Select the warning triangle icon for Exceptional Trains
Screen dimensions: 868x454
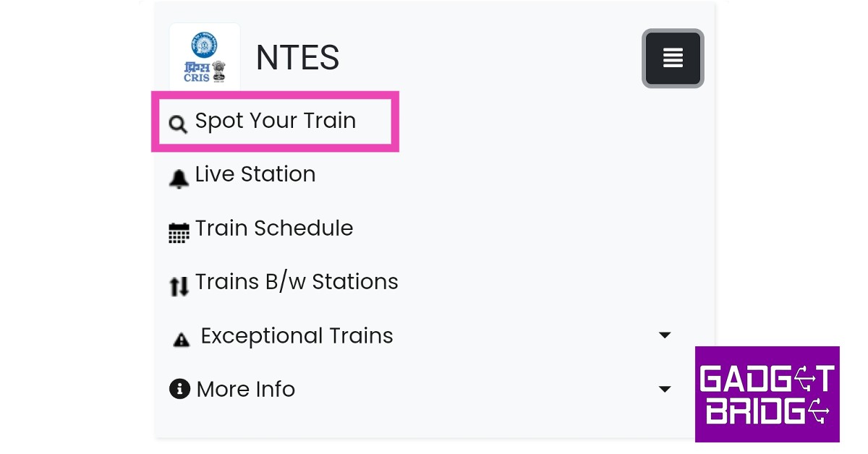pyautogui.click(x=181, y=339)
